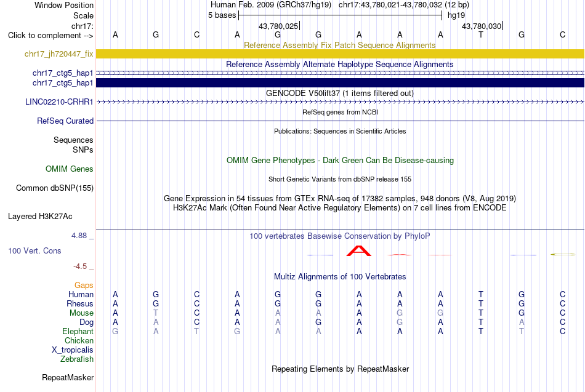Click the solid navy chr17_ctg5_hap1 alignment bar
Viewport: 585px width, 392px height.
coord(341,83)
